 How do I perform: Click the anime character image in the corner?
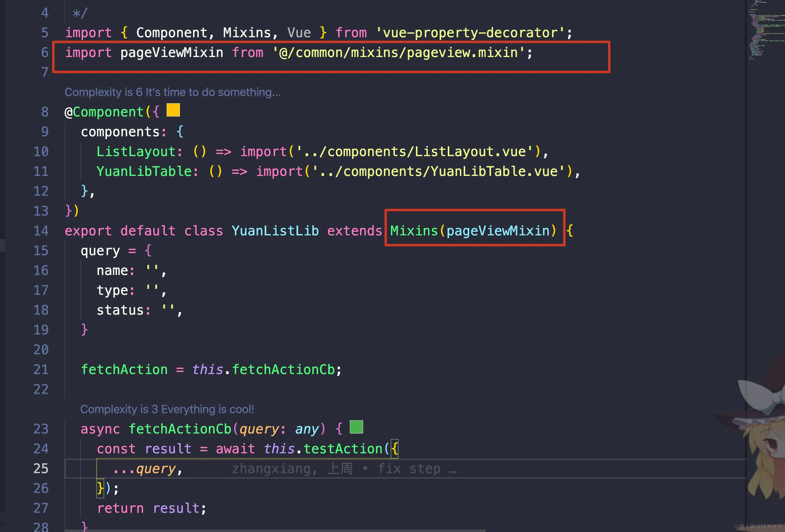pyautogui.click(x=765, y=439)
